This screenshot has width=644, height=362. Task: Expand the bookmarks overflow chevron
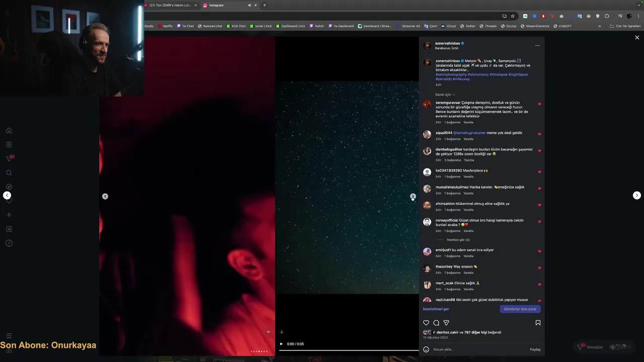click(599, 26)
